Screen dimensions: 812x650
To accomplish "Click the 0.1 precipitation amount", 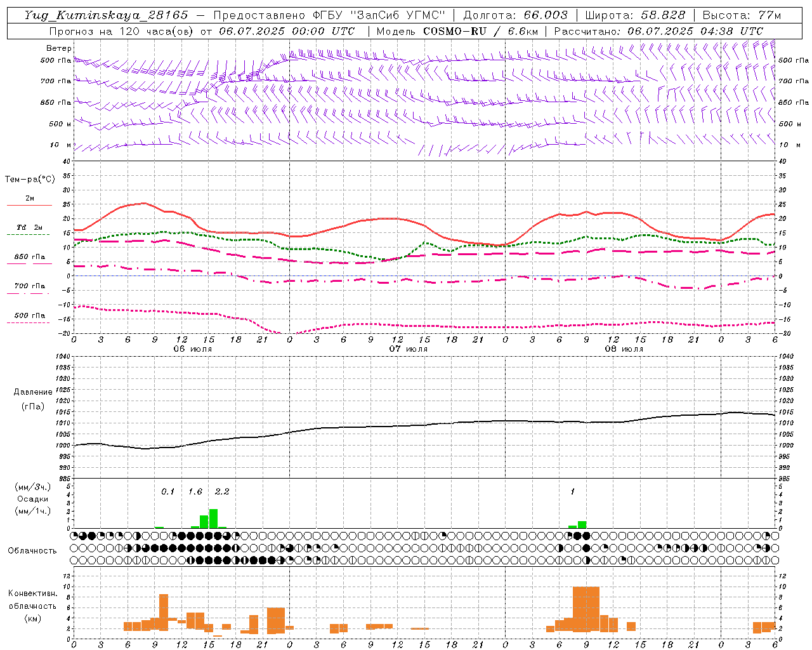I will pyautogui.click(x=167, y=491).
